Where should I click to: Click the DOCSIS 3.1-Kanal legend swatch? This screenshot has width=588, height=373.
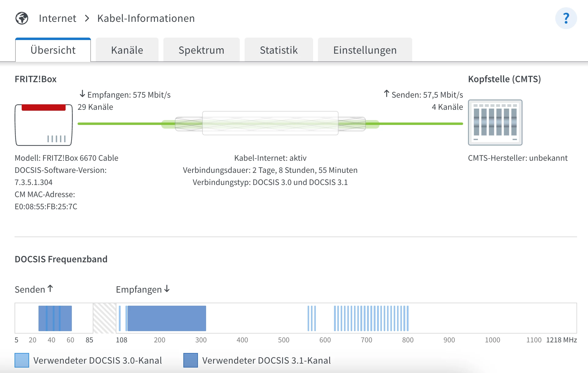pos(191,360)
